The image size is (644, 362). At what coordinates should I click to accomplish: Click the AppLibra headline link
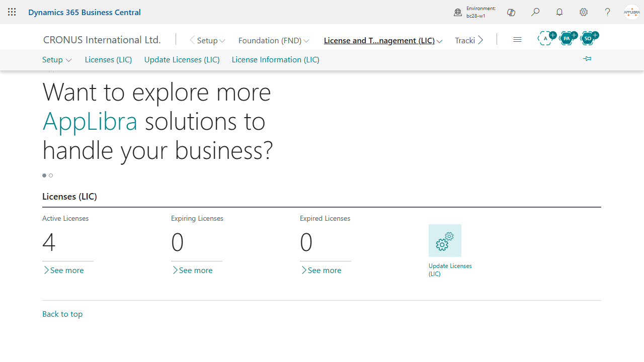pyautogui.click(x=90, y=121)
